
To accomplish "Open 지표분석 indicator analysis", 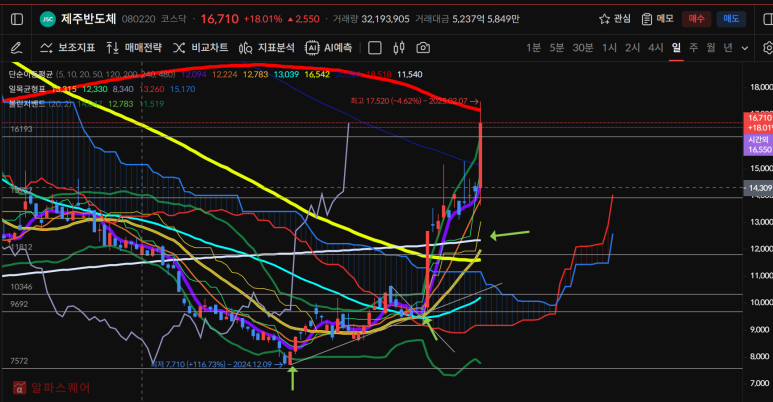I will pyautogui.click(x=267, y=48).
